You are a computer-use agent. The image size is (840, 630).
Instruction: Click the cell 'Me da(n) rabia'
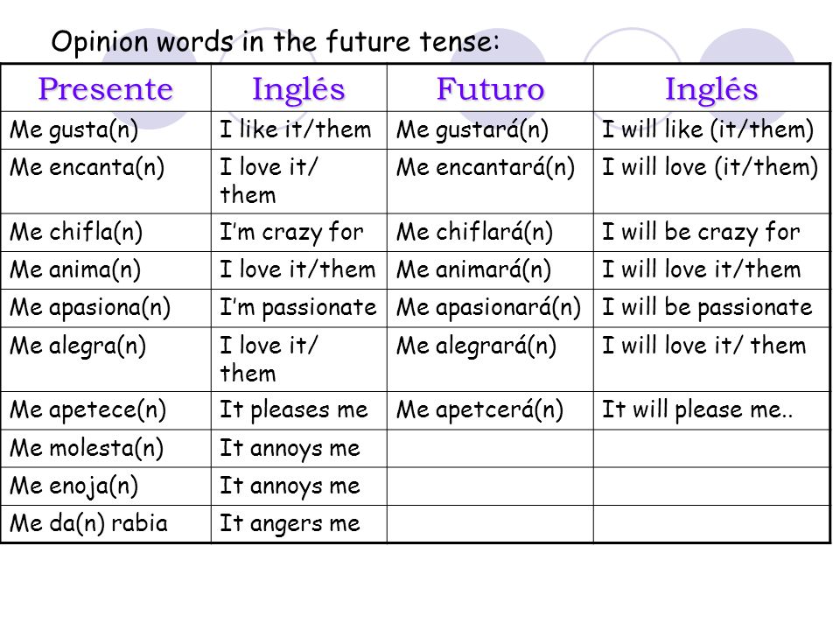click(x=106, y=524)
